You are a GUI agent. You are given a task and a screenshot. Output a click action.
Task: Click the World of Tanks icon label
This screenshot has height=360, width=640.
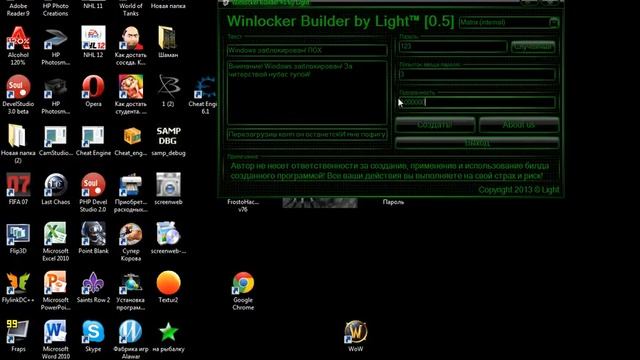(131, 10)
